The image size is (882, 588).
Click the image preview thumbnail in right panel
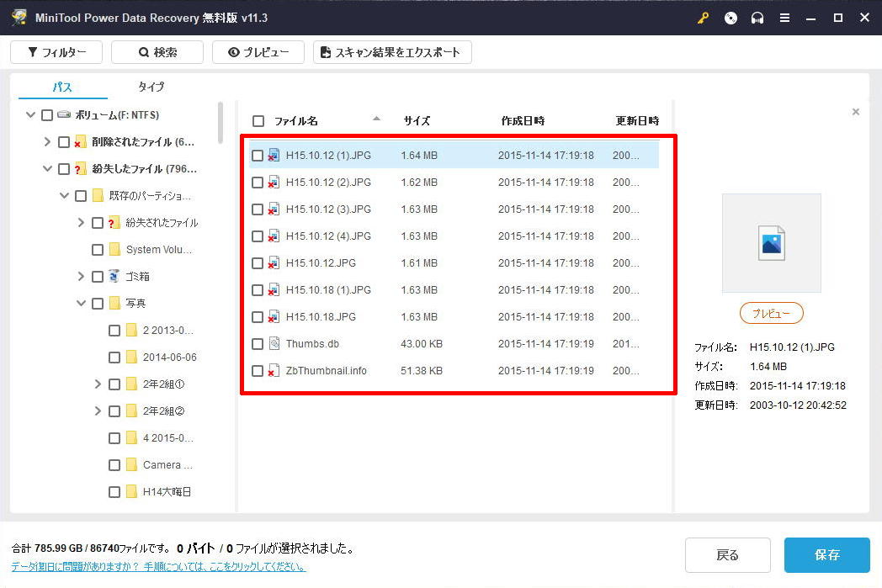click(x=771, y=242)
